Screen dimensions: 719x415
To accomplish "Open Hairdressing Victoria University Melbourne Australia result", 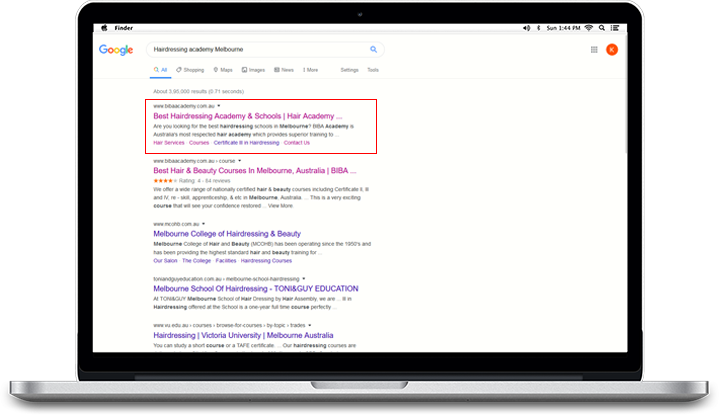I will coord(243,335).
